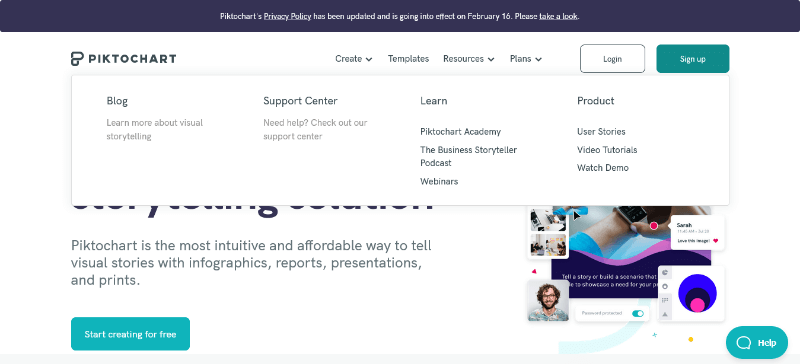Viewport: 800px width, 364px height.
Task: Click the nested circles color chart
Action: pyautogui.click(x=697, y=294)
